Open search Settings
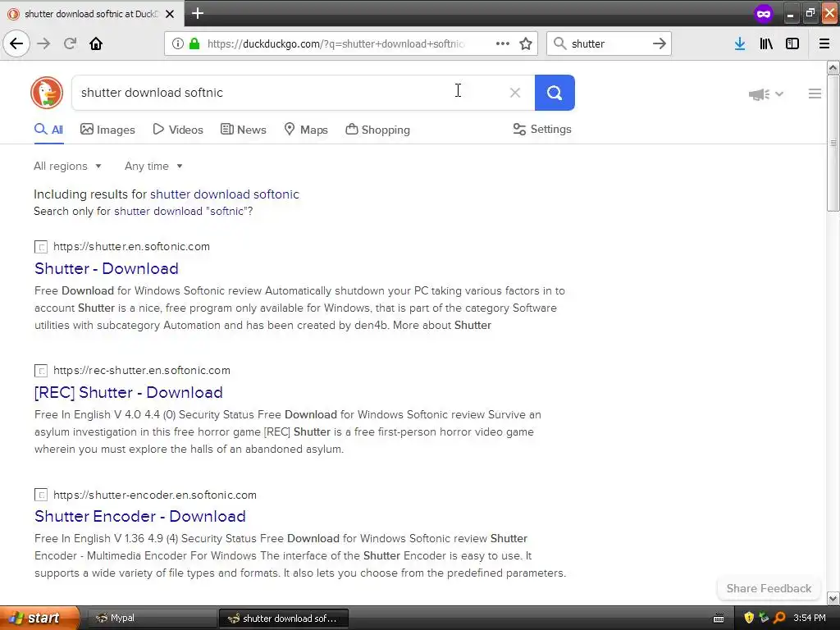The height and width of the screenshot is (630, 840). pos(542,129)
